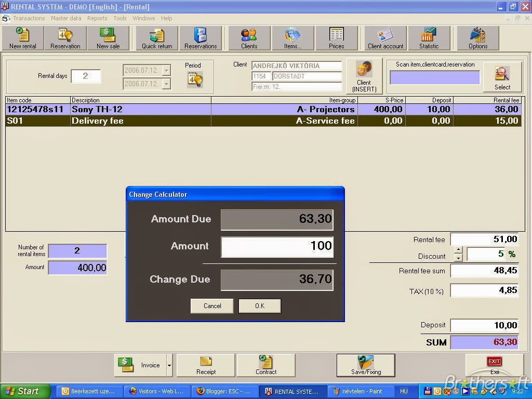This screenshot has width=532, height=399.
Task: Open the Clients panel
Action: pyautogui.click(x=248, y=38)
